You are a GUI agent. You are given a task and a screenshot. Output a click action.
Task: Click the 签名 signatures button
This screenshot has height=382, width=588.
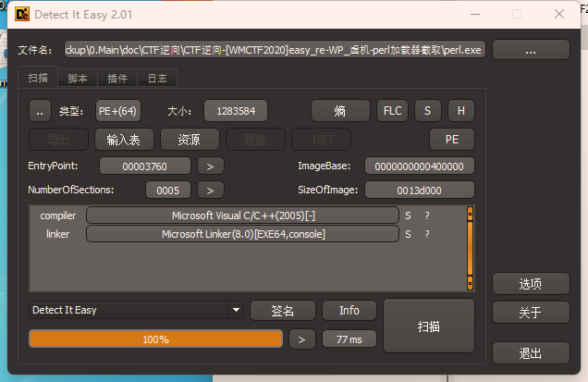(x=283, y=311)
